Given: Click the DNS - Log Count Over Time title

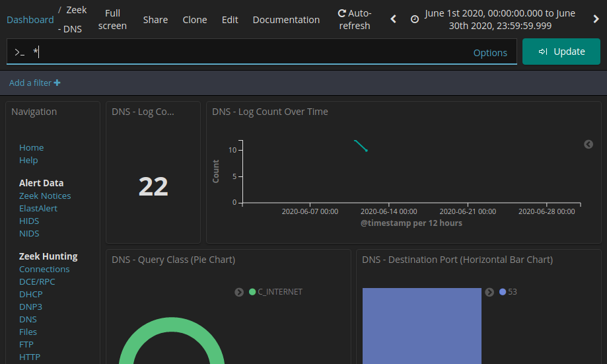Looking at the screenshot, I should pyautogui.click(x=270, y=112).
